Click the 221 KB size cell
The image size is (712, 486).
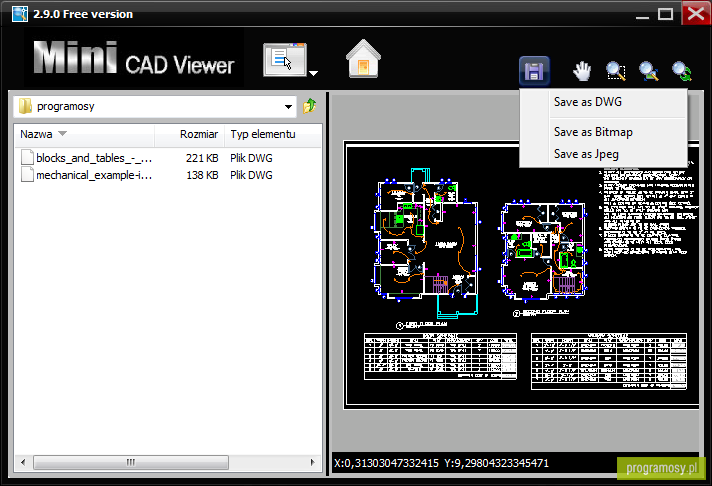(202, 158)
